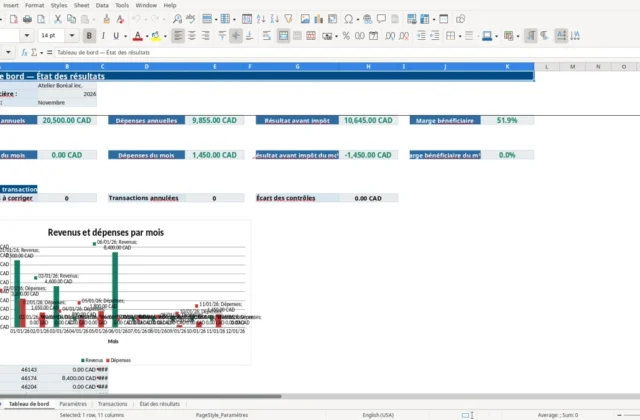Click the Show Draw Functions shapes icon
Image resolution: width=640 pixels, height=420 pixels.
click(460, 19)
